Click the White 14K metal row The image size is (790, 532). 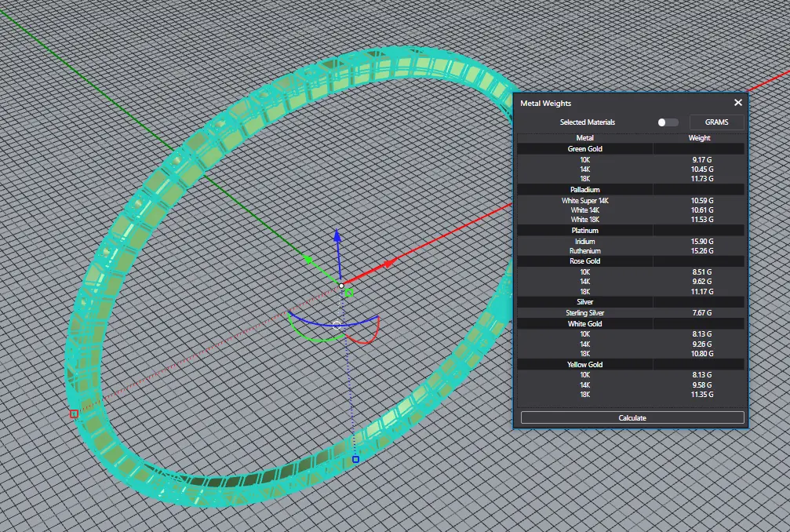click(x=631, y=210)
